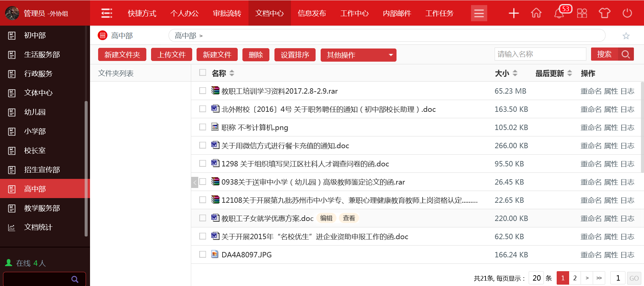Viewport: 644px width, 286px height.
Task: Tick checkbox for 职称 不考计算机.png
Action: (203, 127)
